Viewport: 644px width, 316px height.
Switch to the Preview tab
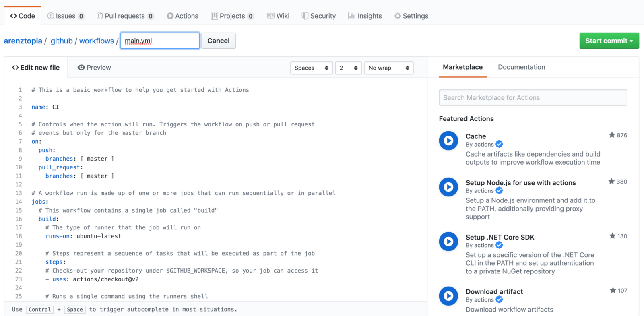coord(94,68)
